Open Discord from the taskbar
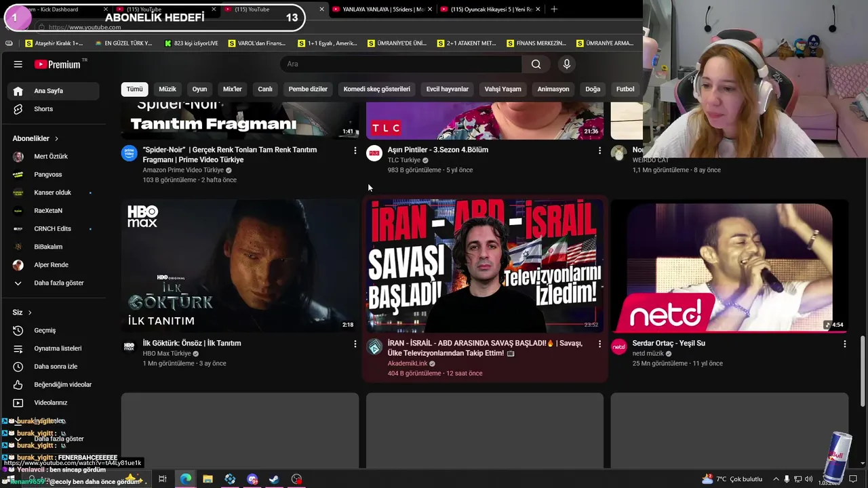This screenshot has height=488, width=868. pos(252,479)
